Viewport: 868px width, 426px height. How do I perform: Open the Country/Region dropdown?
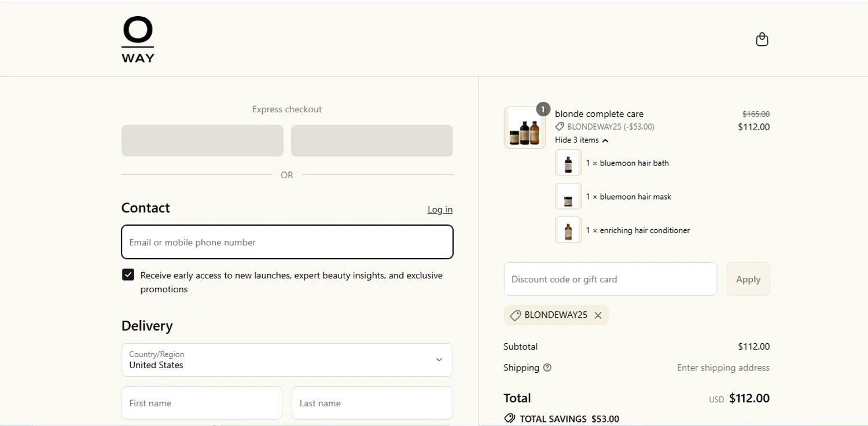point(287,360)
